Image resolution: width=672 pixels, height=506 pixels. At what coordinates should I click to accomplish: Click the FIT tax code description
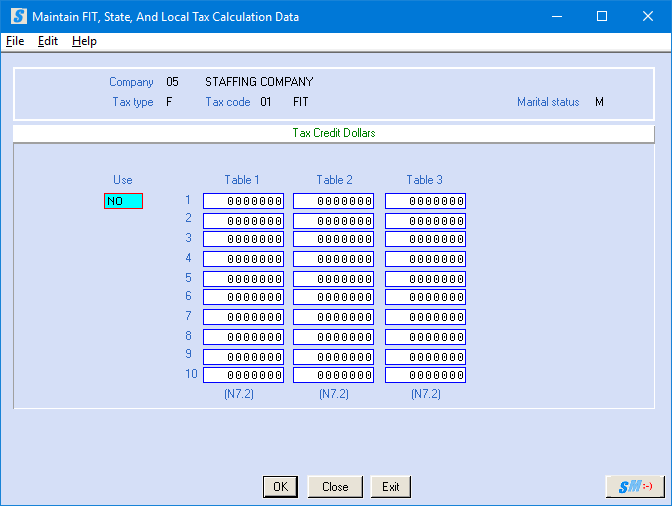pos(300,102)
